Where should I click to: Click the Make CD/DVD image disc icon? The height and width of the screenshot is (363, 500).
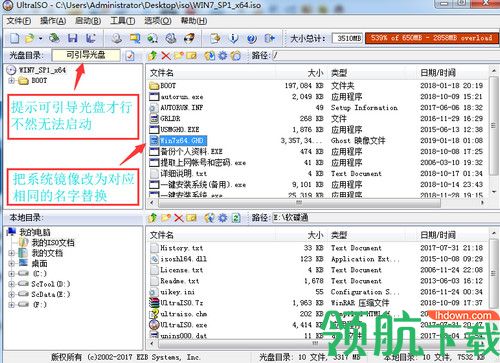click(x=117, y=38)
